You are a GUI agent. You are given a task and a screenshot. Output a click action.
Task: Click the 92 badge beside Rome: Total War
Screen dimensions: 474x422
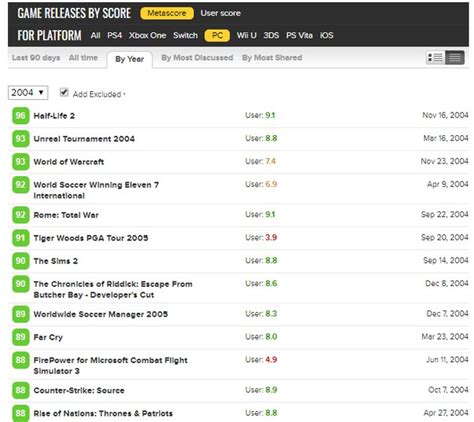click(x=20, y=215)
